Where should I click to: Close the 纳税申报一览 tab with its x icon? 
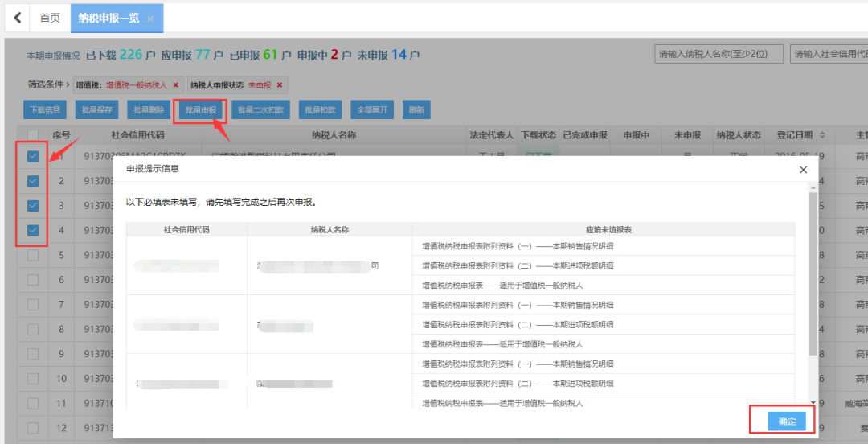click(x=150, y=18)
